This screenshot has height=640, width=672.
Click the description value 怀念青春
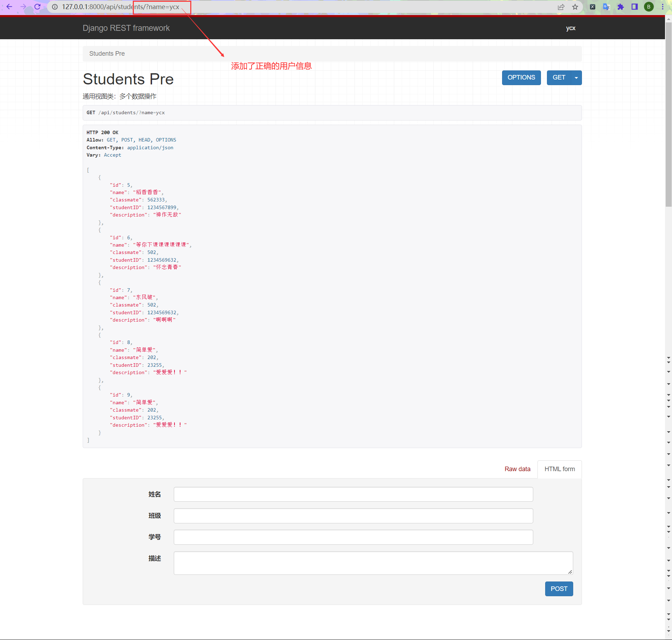[167, 267]
